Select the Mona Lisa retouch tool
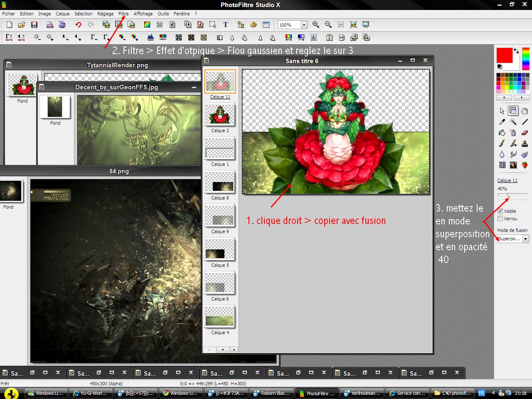This screenshot has height=399, width=532. pos(513,165)
